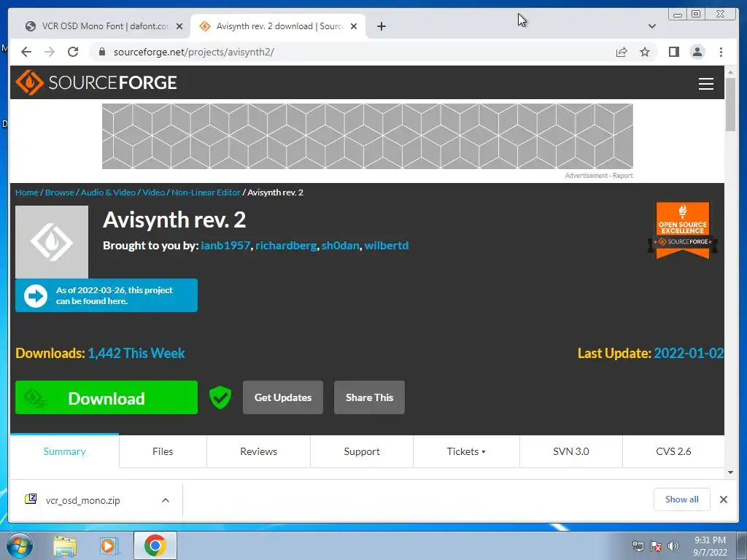
Task: Open the SourceForge hamburger menu
Action: (x=706, y=83)
